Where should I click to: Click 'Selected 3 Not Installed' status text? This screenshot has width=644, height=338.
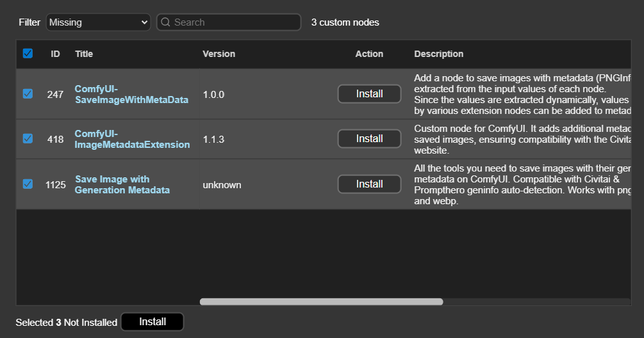(67, 323)
